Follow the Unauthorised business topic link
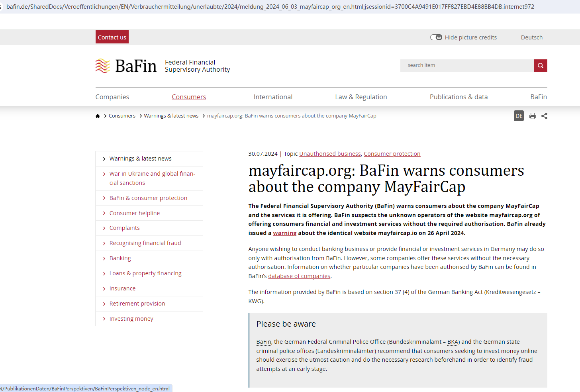The height and width of the screenshot is (392, 580). coord(330,154)
